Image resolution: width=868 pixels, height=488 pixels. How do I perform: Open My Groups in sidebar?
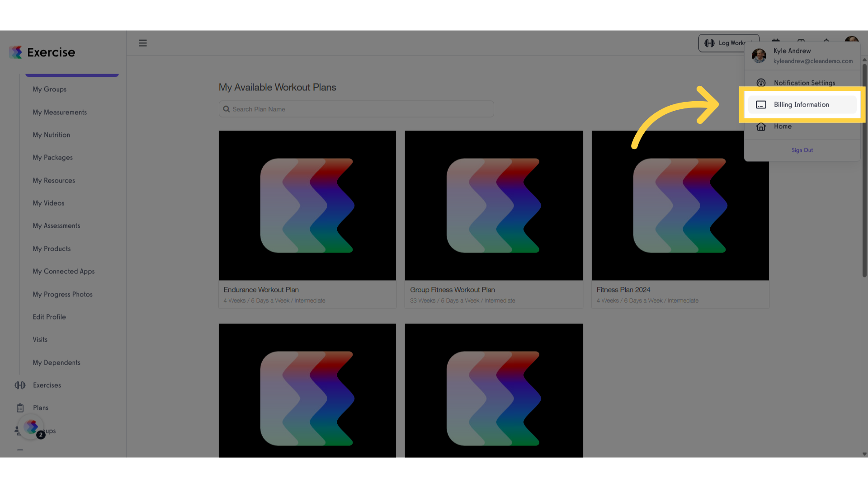50,89
